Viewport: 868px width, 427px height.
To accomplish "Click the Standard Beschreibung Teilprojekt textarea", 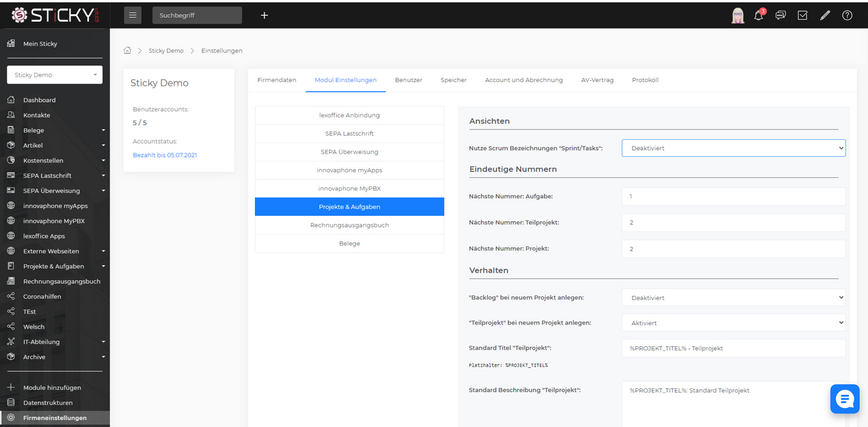I will 734,404.
